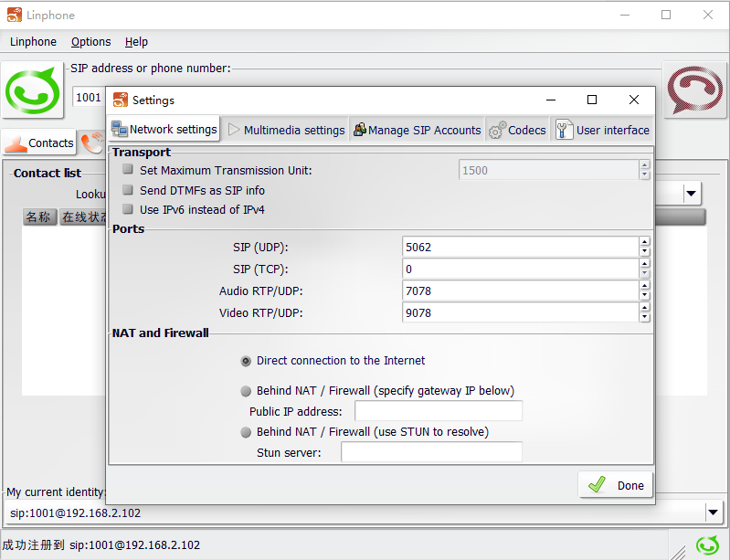This screenshot has height=560, width=730.
Task: Click the green status icon in status bar
Action: pos(707,545)
